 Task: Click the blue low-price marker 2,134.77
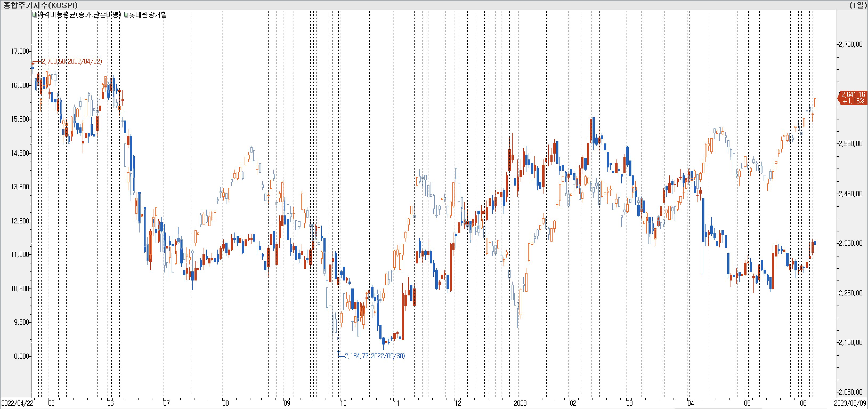(339, 352)
